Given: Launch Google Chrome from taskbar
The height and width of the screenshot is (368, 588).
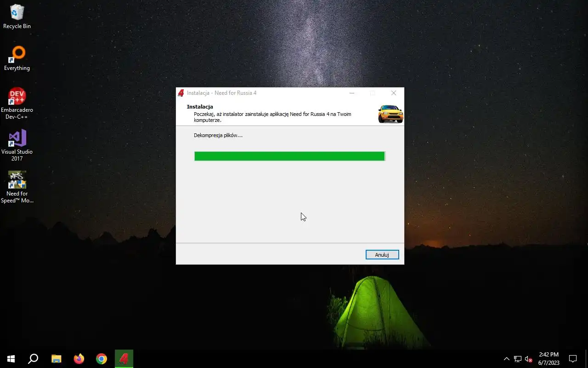Looking at the screenshot, I should pos(102,359).
